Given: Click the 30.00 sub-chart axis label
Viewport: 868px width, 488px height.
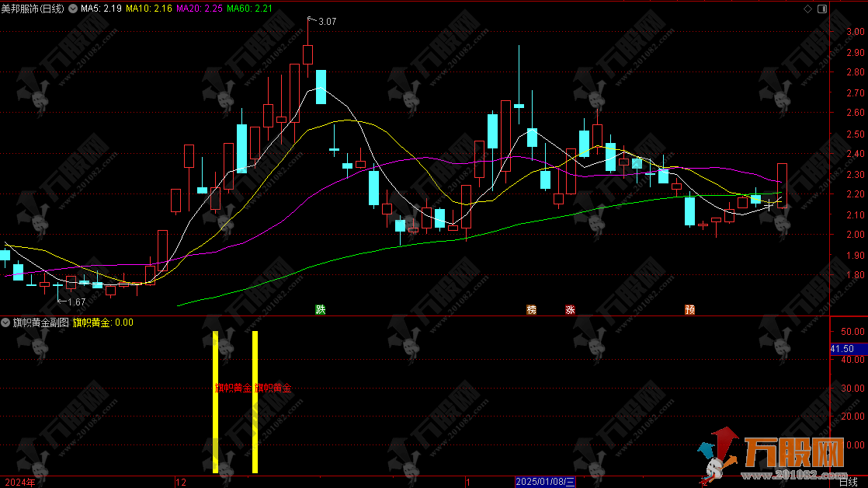Looking at the screenshot, I should click(x=852, y=389).
